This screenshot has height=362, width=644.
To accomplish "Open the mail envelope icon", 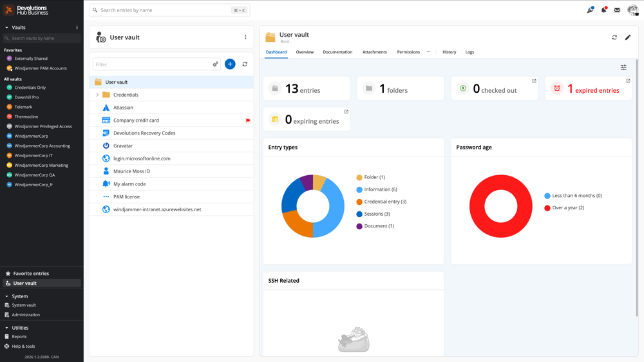I will coord(617,10).
